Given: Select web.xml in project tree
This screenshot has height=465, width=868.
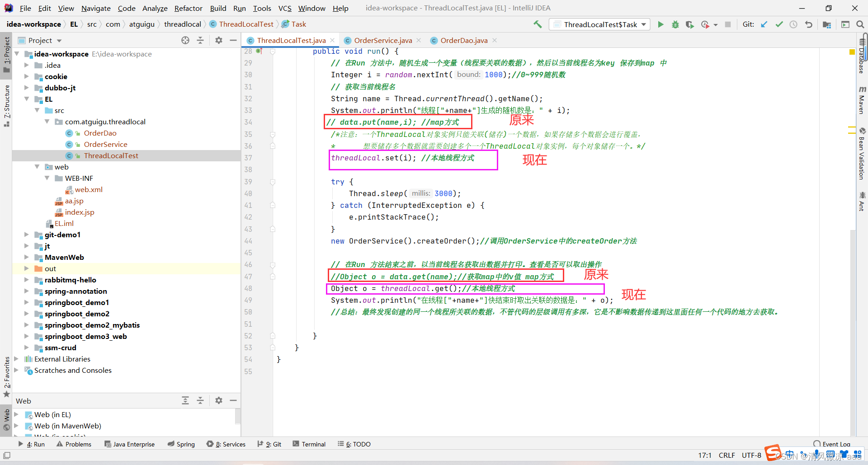Looking at the screenshot, I should [x=89, y=189].
